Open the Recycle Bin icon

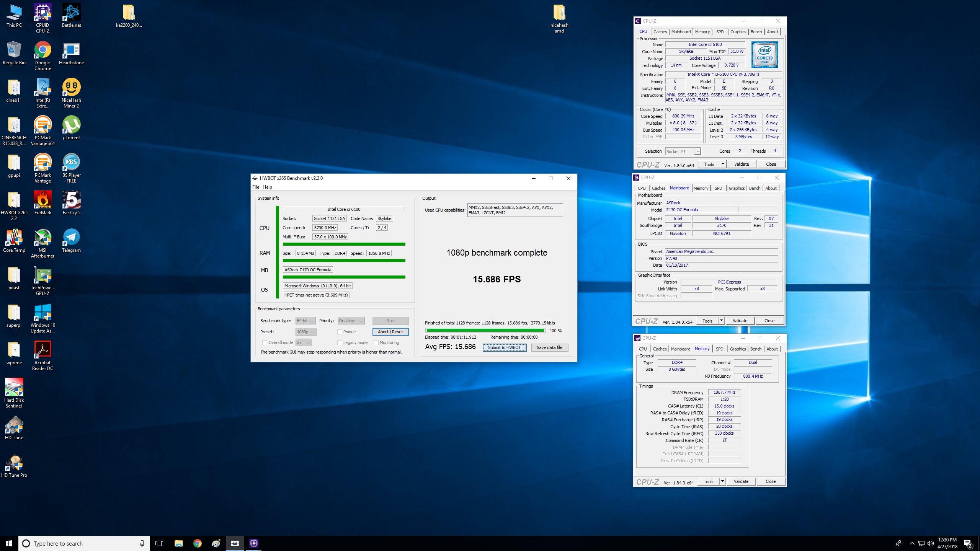14,53
